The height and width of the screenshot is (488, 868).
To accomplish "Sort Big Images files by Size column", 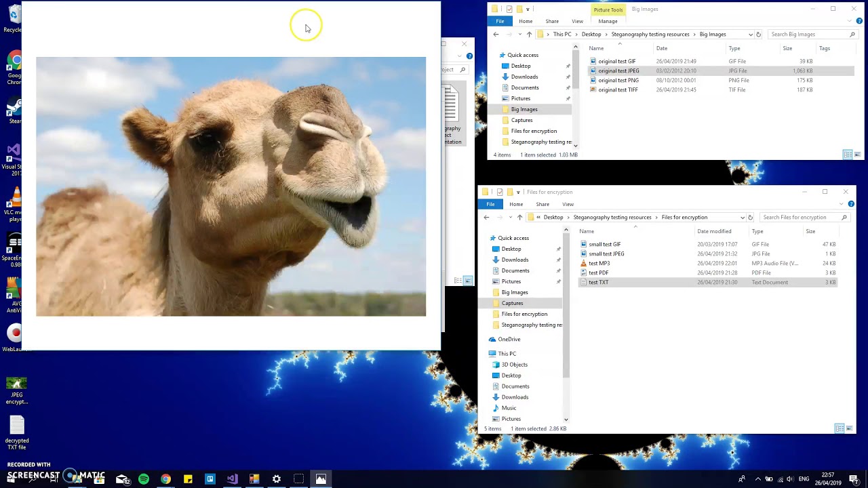I will tap(787, 48).
